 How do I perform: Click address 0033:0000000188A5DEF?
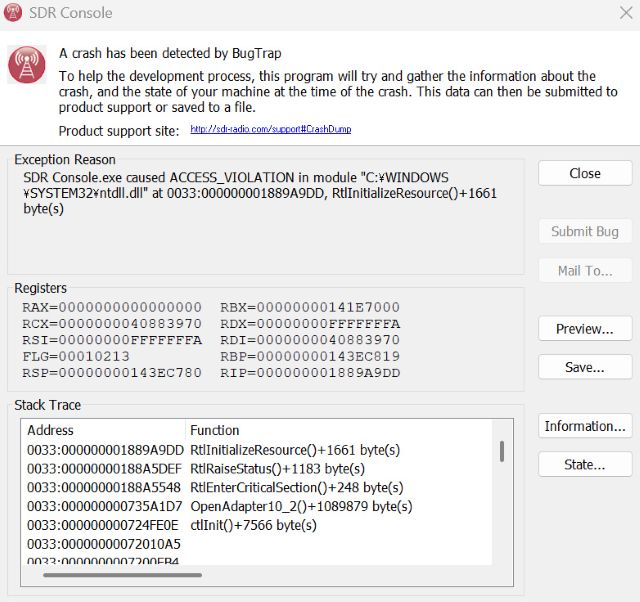(x=104, y=469)
